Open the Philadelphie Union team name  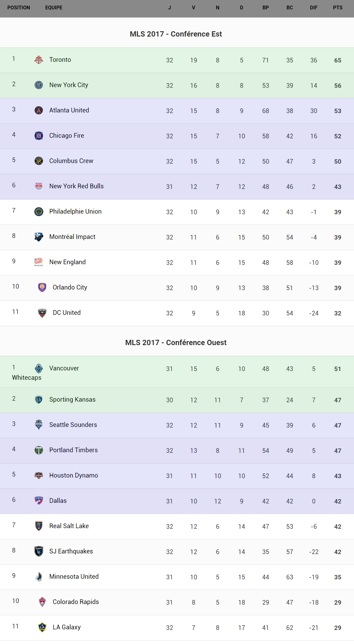[75, 211]
